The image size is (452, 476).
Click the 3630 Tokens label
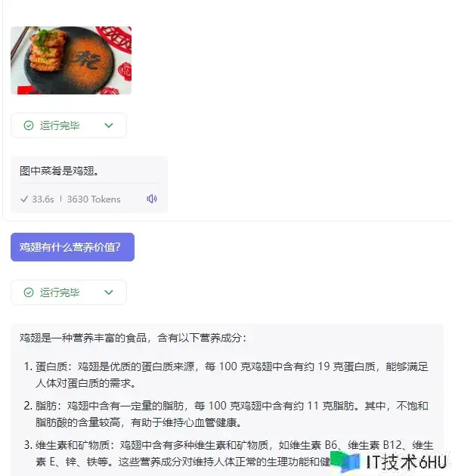(x=94, y=199)
